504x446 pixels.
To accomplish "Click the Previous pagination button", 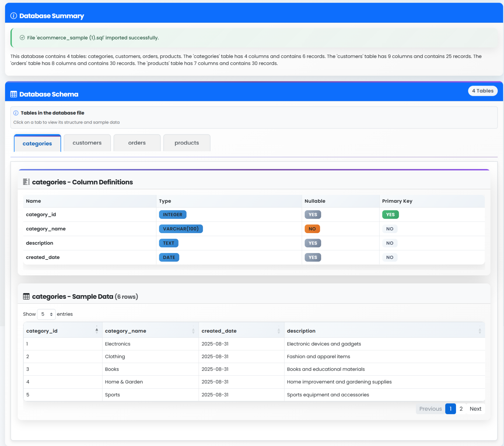I will pyautogui.click(x=430, y=409).
